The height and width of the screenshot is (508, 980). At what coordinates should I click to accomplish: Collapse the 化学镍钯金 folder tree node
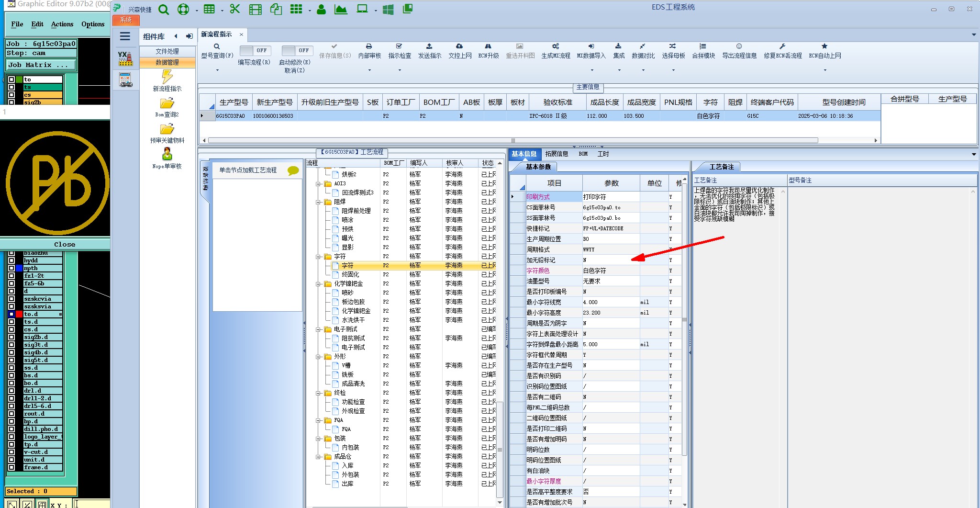(319, 284)
